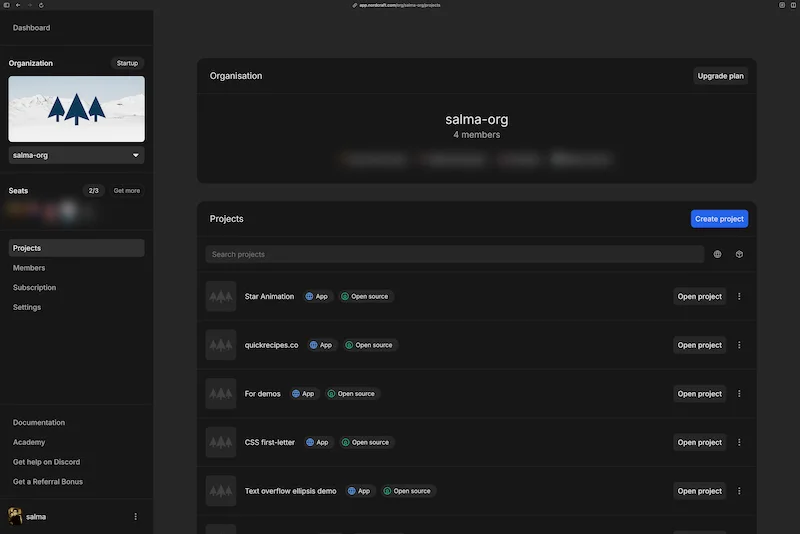This screenshot has height=534, width=800.
Task: Go back with the browser back arrow
Action: coord(18,5)
